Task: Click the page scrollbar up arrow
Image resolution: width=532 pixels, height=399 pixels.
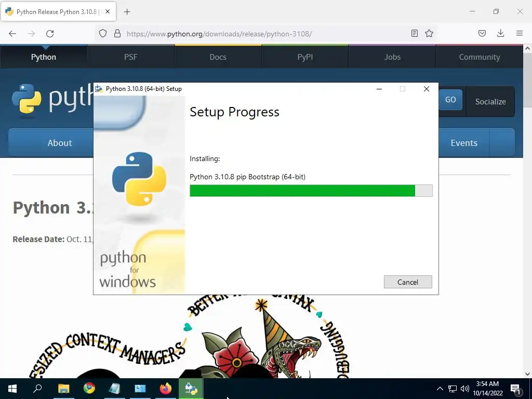Action: (x=528, y=48)
